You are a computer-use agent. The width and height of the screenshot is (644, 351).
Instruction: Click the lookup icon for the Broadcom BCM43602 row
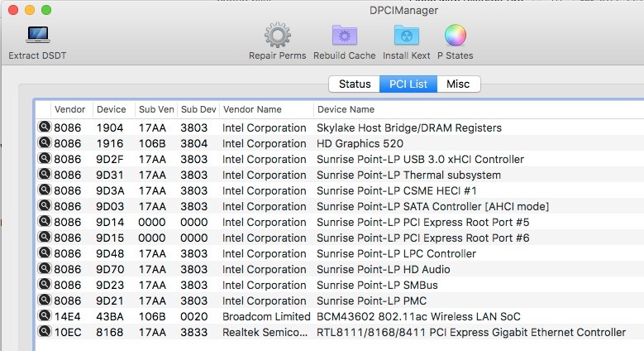pos(44,316)
